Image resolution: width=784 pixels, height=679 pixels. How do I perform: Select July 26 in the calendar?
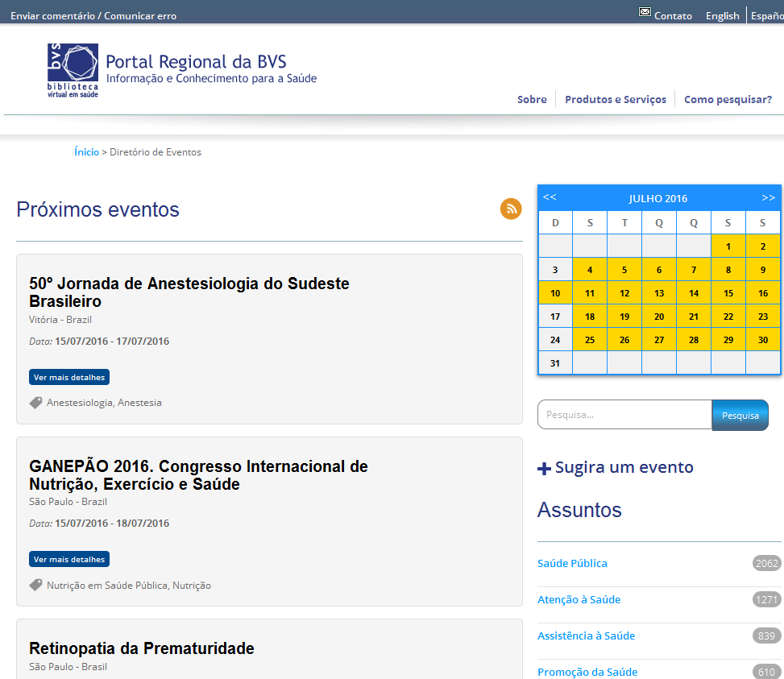pyautogui.click(x=624, y=340)
